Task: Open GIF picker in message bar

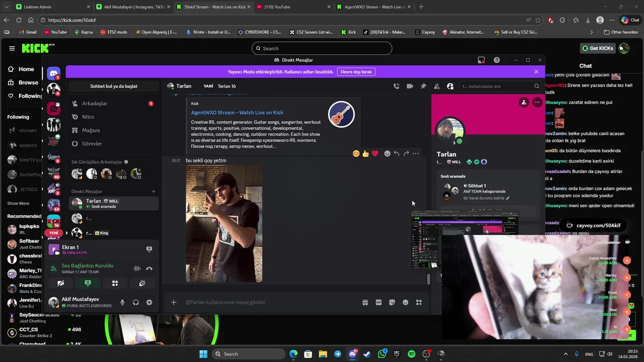Action: [378, 302]
